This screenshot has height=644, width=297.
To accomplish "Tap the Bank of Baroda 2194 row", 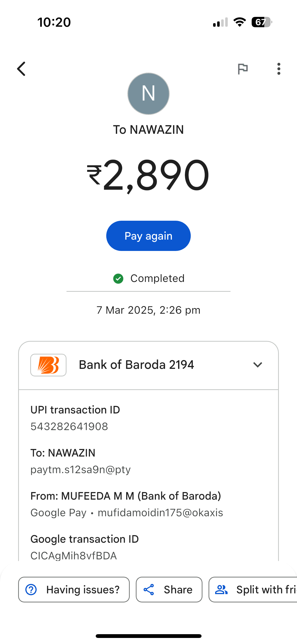I will [x=136, y=365].
